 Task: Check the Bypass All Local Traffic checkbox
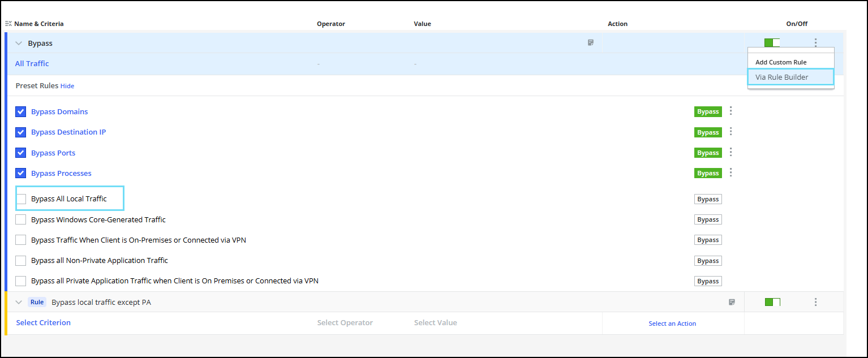tap(21, 199)
